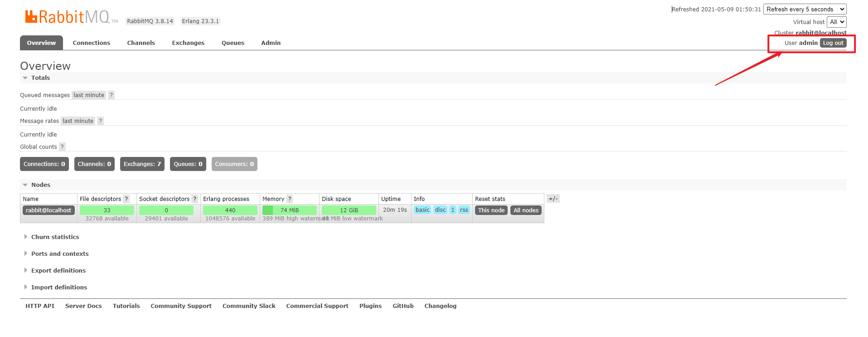Click the rss info tag
The image size is (868, 337).
pyautogui.click(x=464, y=210)
